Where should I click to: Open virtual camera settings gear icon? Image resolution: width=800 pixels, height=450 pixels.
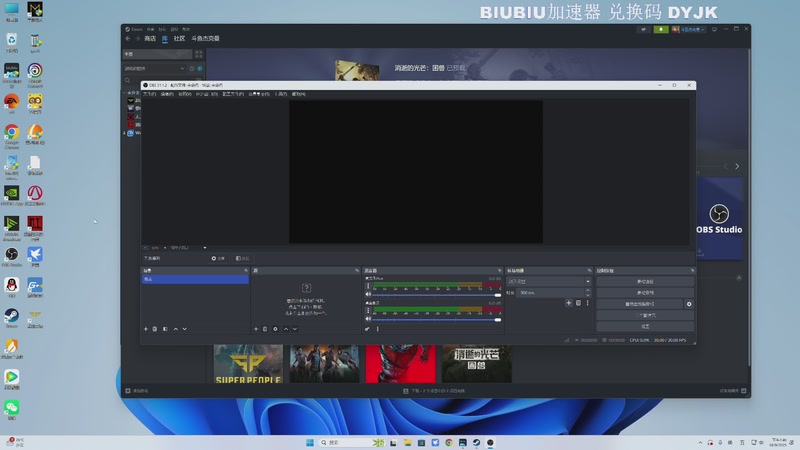coord(689,304)
